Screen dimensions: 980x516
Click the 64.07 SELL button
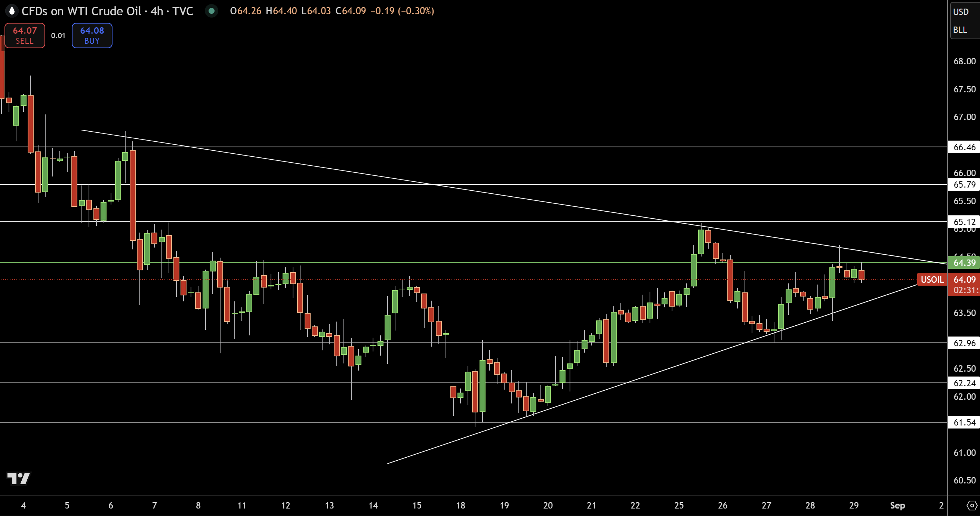click(25, 36)
